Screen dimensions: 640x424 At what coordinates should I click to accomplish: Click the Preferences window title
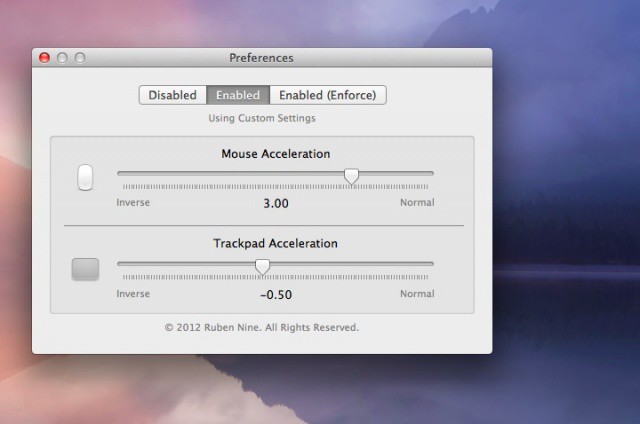click(x=262, y=58)
